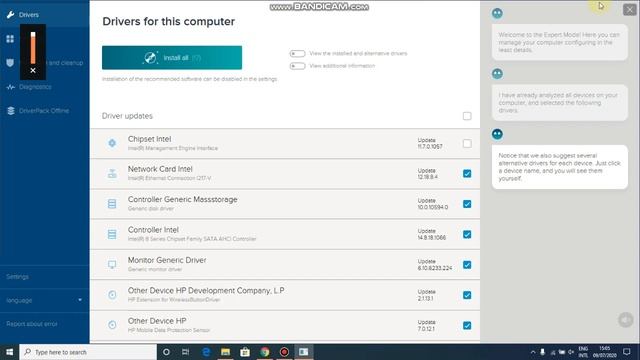640x360 pixels.
Task: Open Settings in the sidebar
Action: click(x=18, y=277)
